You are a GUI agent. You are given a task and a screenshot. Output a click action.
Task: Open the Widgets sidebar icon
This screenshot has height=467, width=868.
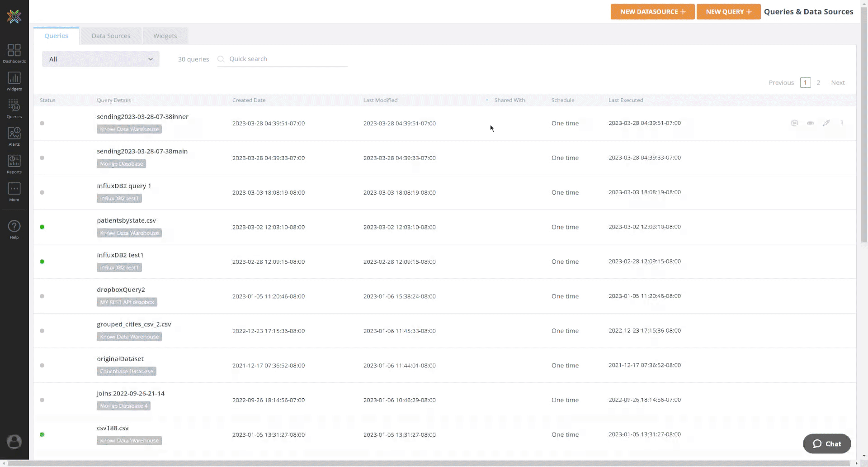coord(14,81)
